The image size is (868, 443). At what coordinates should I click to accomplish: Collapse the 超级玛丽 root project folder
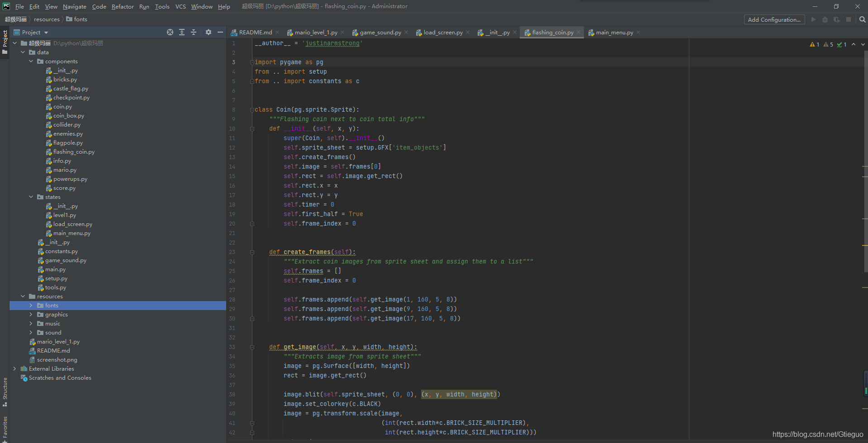15,43
